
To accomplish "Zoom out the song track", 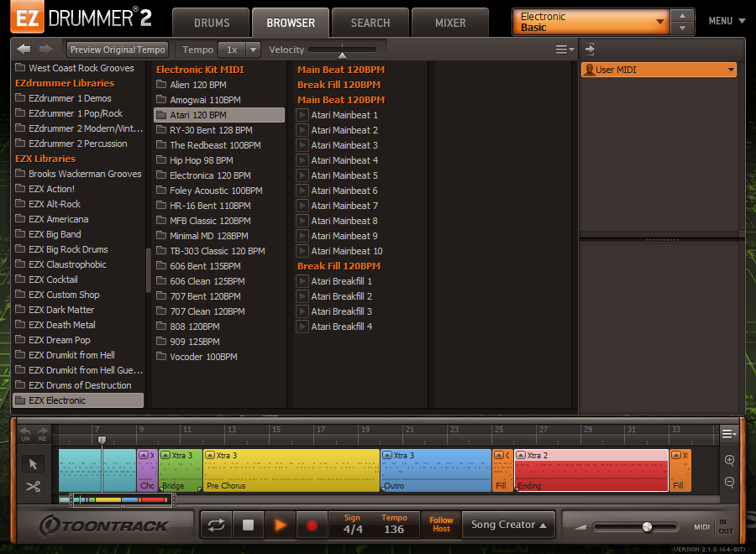I will coord(729,482).
